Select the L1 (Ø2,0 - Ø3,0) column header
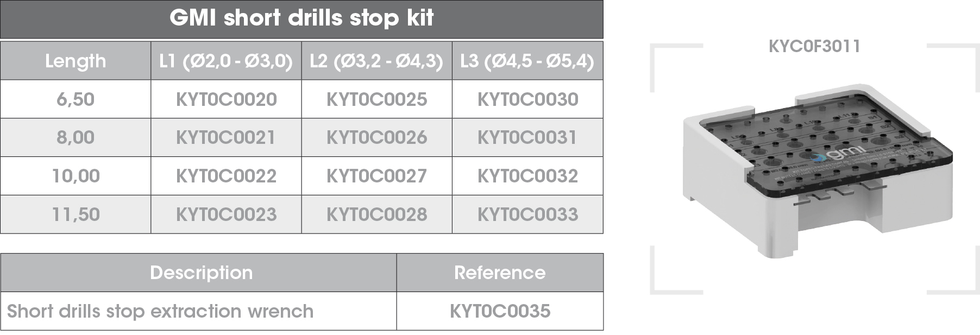The height and width of the screenshot is (335, 980). [226, 61]
